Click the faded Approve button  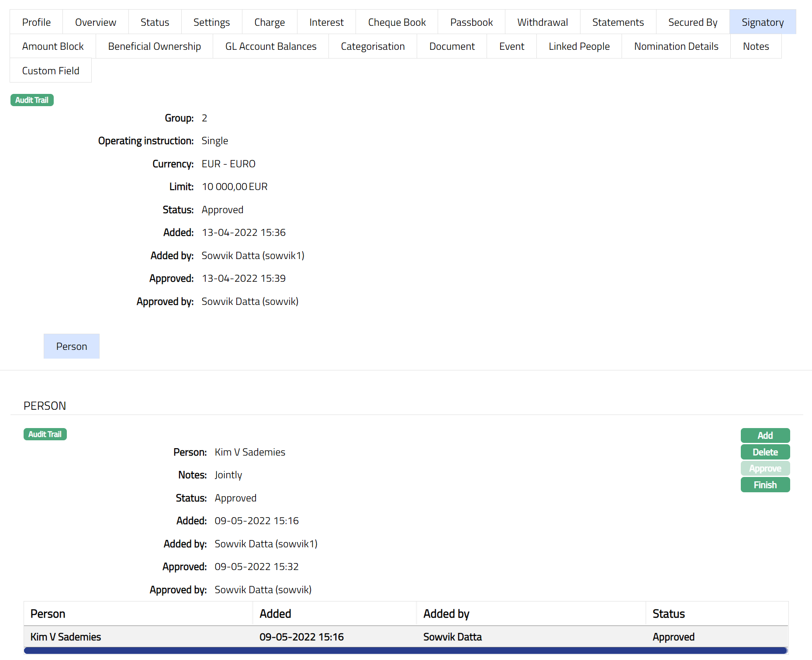(765, 468)
